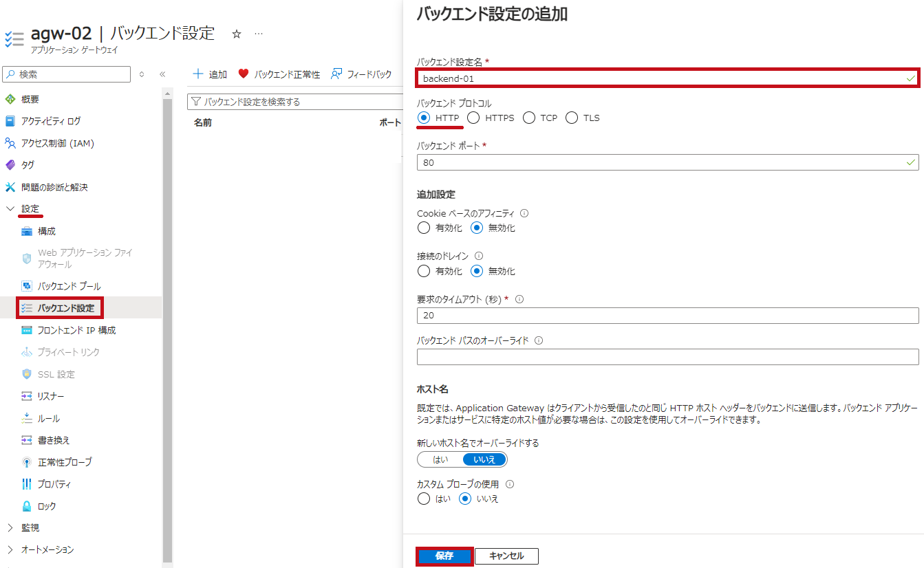This screenshot has width=924, height=568.
Task: Click the 保存 (Save) button
Action: click(x=444, y=556)
